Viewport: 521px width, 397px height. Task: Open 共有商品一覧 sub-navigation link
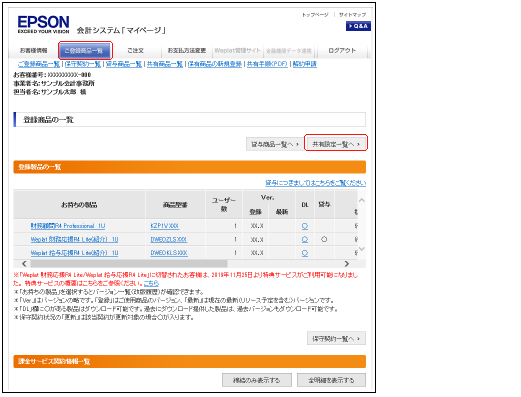click(165, 64)
